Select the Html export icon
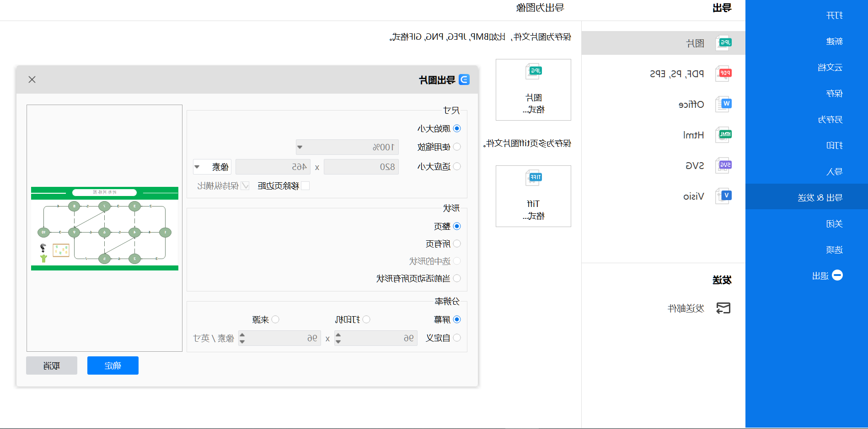 pyautogui.click(x=724, y=135)
